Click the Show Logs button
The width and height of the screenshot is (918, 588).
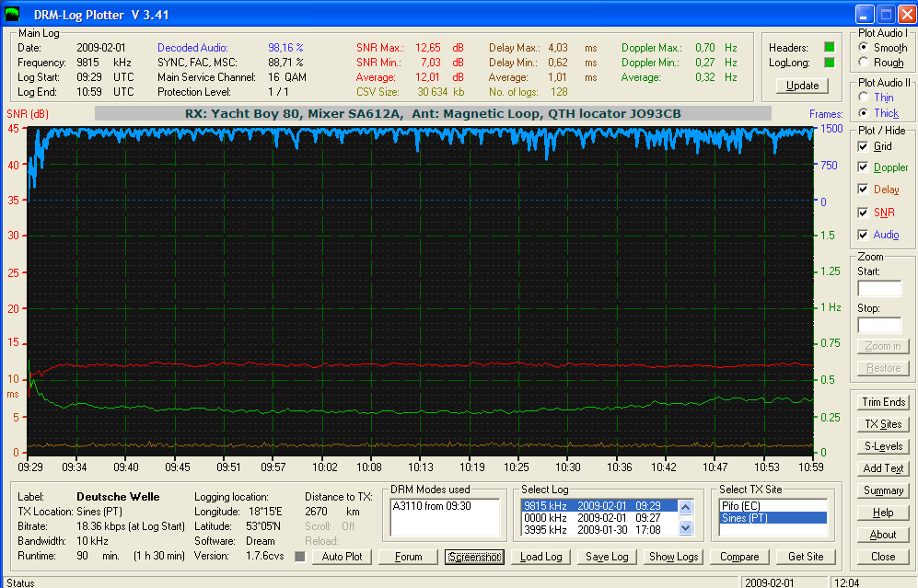[673, 557]
